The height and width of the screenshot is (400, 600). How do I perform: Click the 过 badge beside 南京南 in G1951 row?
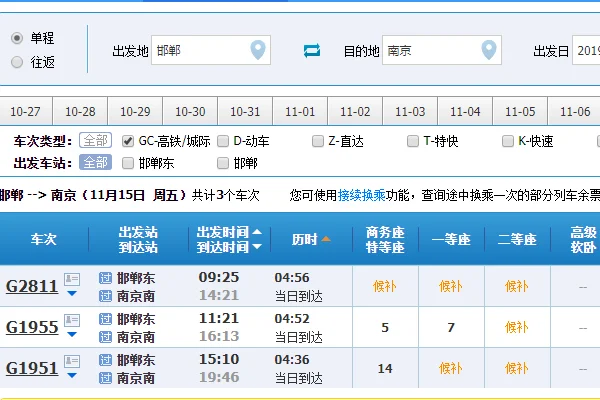105,378
